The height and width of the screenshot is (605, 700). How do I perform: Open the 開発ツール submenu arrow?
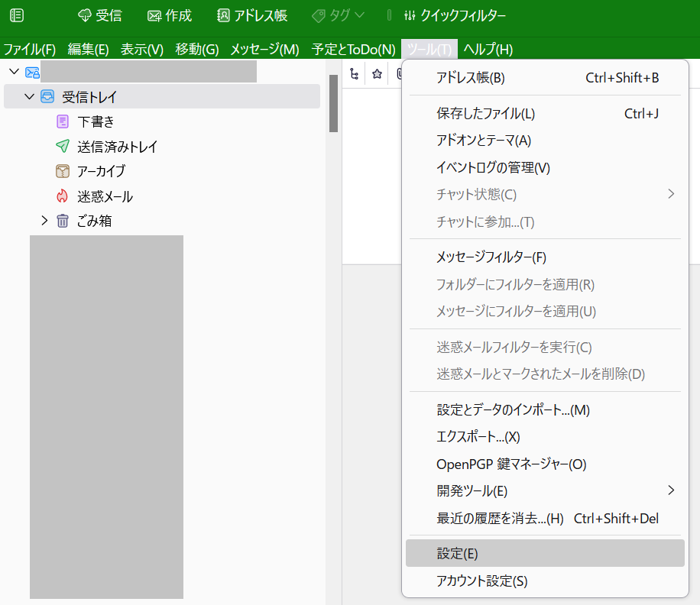pos(671,490)
